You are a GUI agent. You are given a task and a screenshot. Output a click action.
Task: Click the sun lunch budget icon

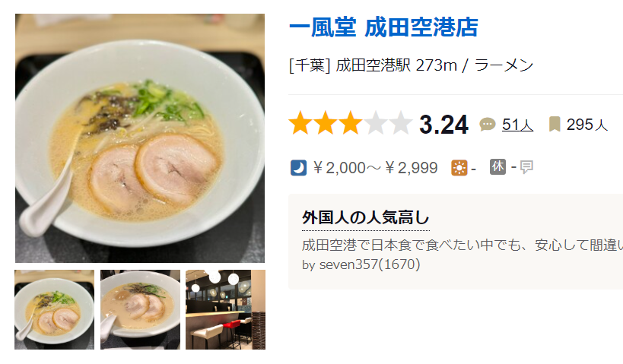pyautogui.click(x=459, y=168)
